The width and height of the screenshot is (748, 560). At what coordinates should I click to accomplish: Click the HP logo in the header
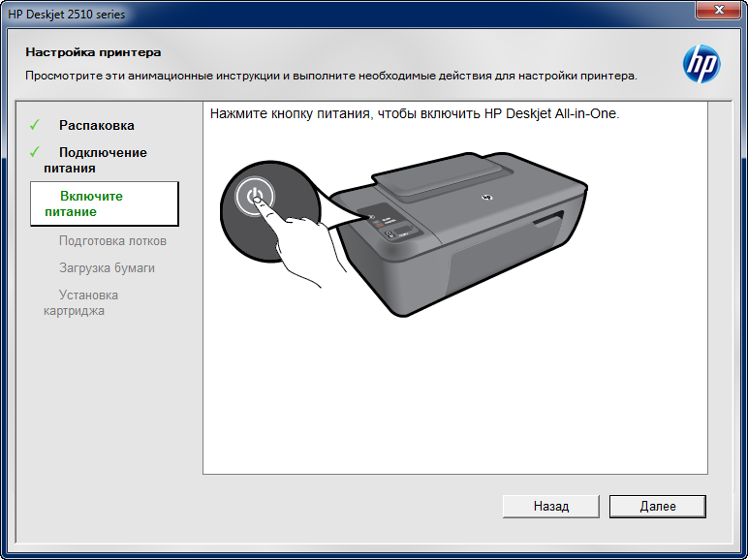click(x=701, y=64)
